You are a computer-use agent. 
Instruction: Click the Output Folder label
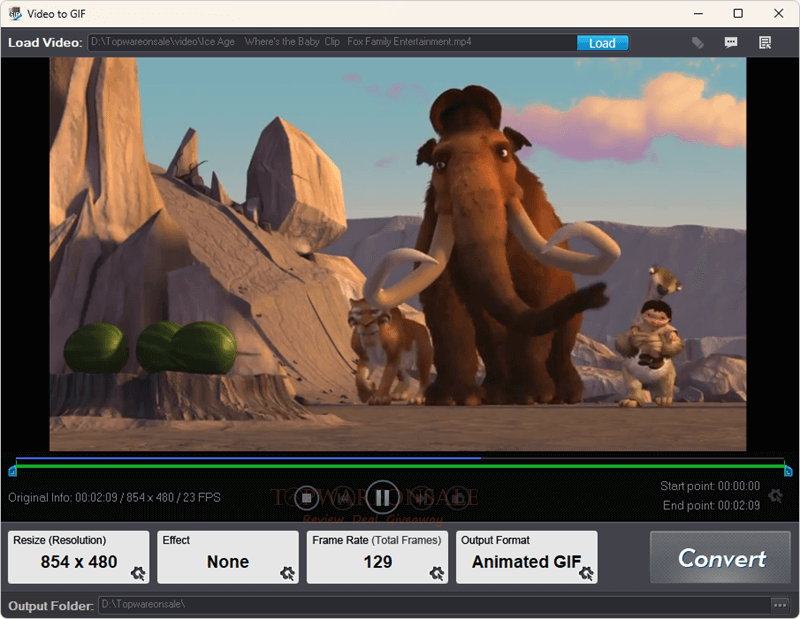(x=51, y=606)
